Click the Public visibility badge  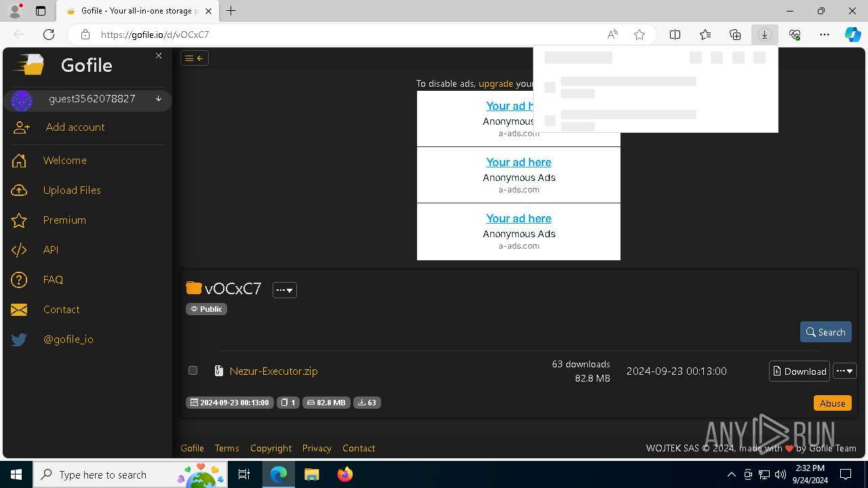coord(206,309)
